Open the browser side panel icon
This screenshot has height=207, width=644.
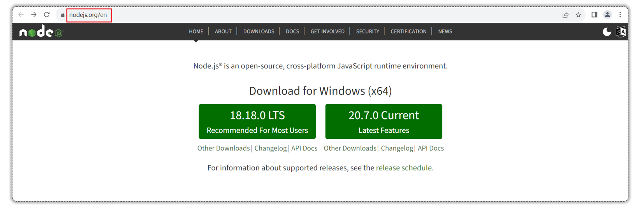594,15
